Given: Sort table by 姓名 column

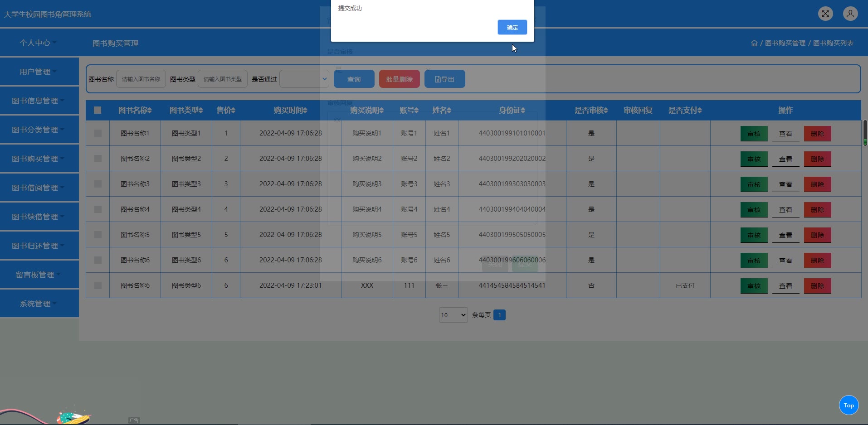Looking at the screenshot, I should click(x=442, y=110).
